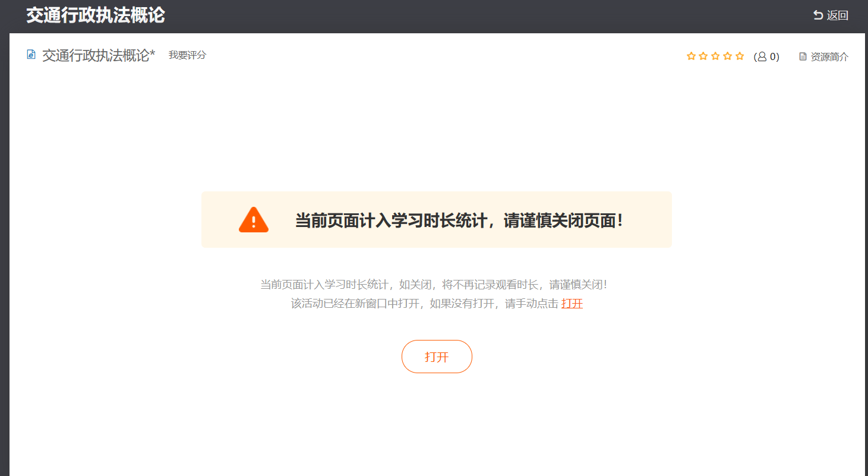This screenshot has width=868, height=476.
Task: Click the rounded 打开 button
Action: pos(437,357)
